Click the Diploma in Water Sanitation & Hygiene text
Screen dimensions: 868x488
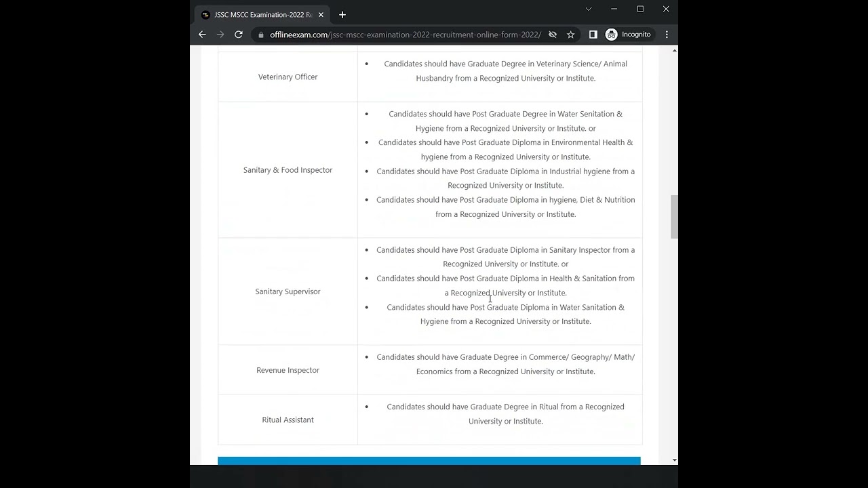(x=506, y=314)
